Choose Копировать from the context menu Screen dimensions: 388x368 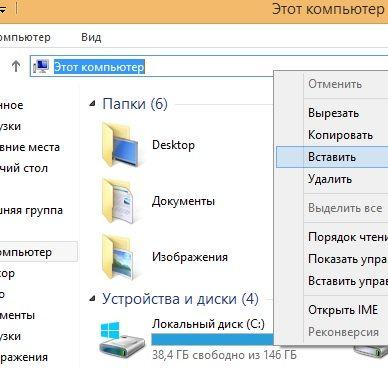(x=332, y=135)
